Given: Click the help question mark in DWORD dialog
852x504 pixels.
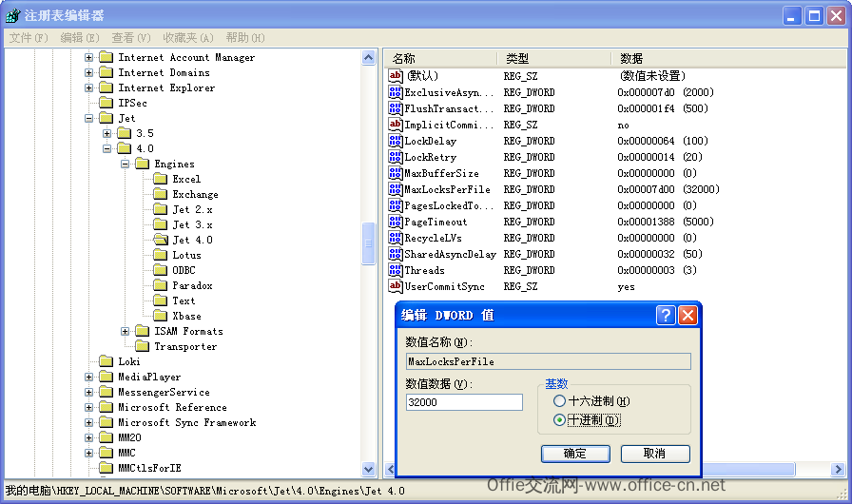Looking at the screenshot, I should [x=666, y=315].
